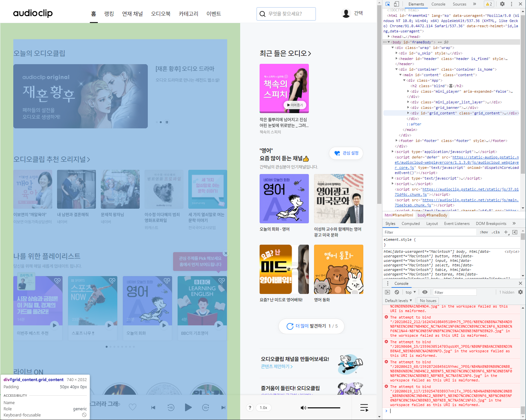
Task: Collapse the body#frameBody node
Action: 389,42
